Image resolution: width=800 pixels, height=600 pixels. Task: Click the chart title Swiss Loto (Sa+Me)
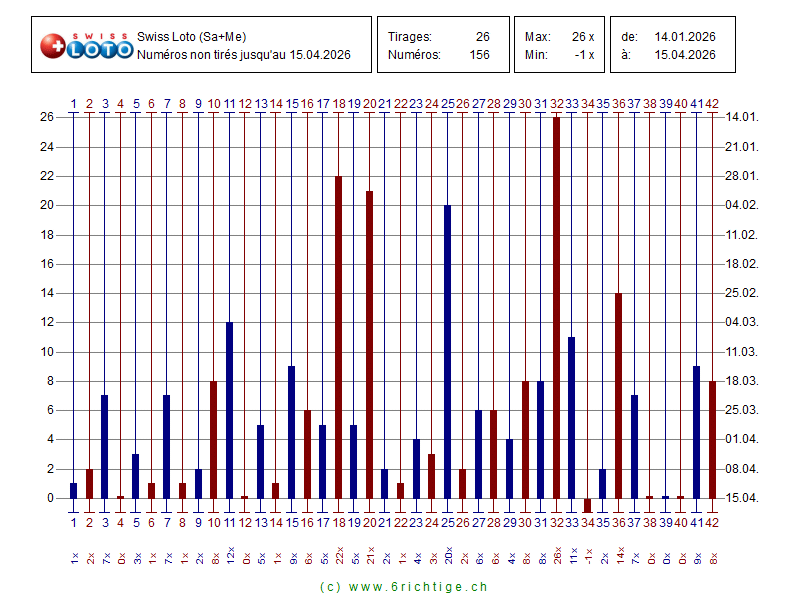point(191,37)
